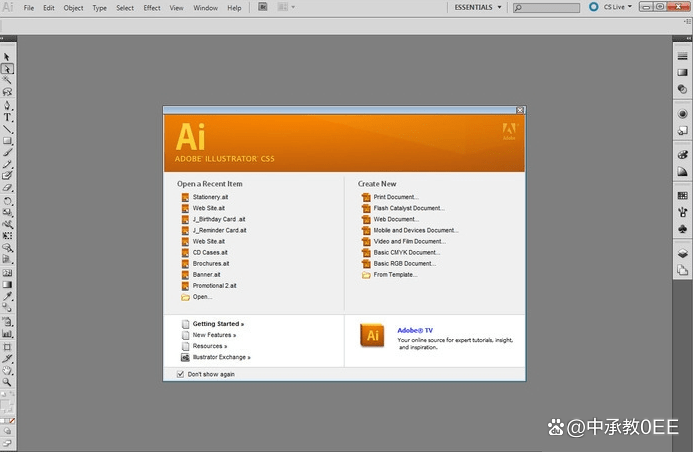Open the Layers panel icon
Screen dimensions: 693x452
point(682,253)
